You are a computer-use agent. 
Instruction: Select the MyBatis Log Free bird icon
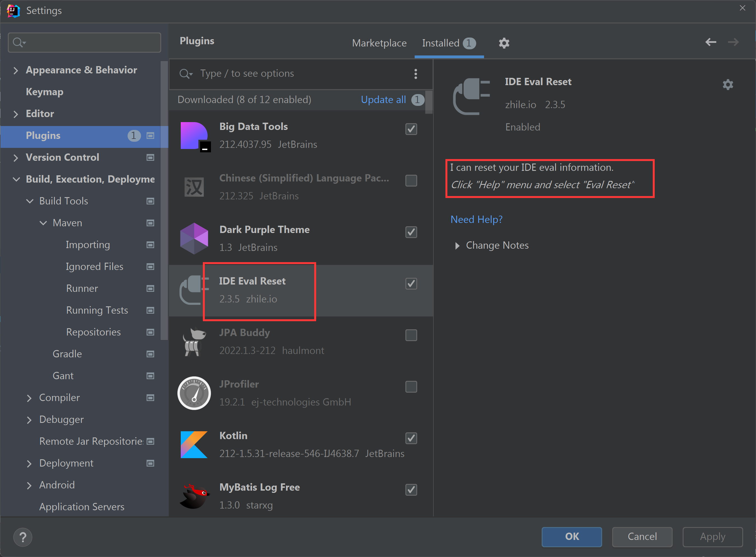click(194, 496)
